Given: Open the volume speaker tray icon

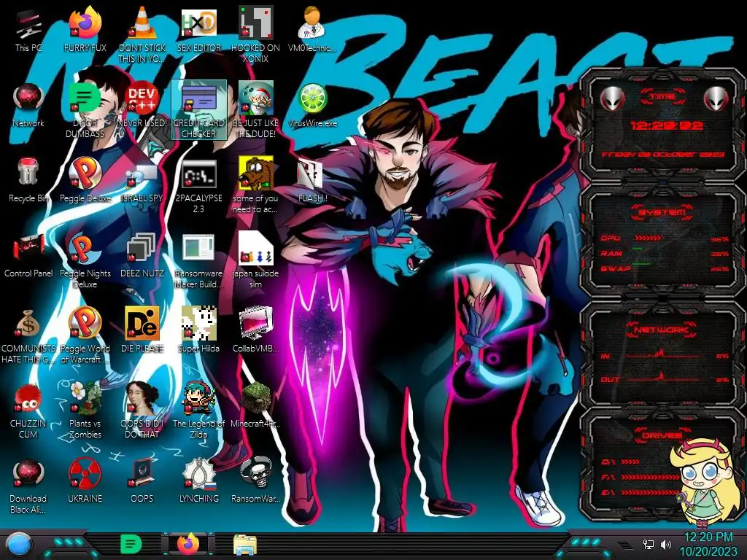Looking at the screenshot, I should (x=666, y=544).
